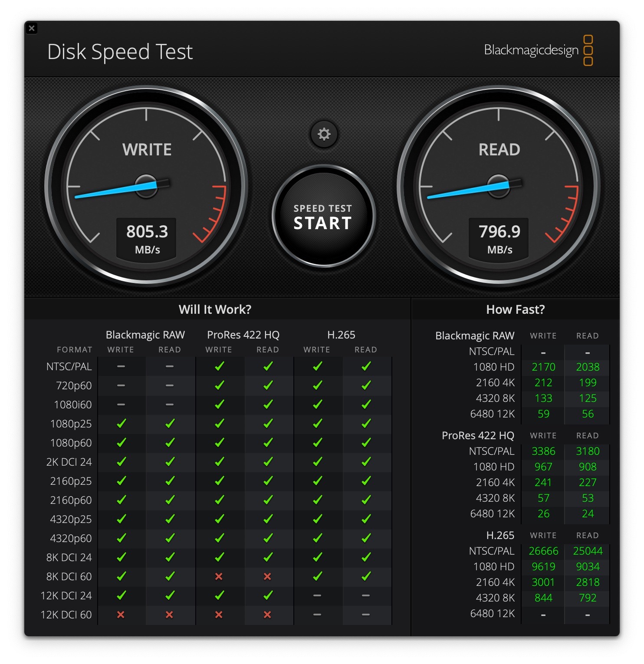Image resolution: width=644 pixels, height=664 pixels.
Task: Click the Will It Work? heading
Action: point(215,309)
